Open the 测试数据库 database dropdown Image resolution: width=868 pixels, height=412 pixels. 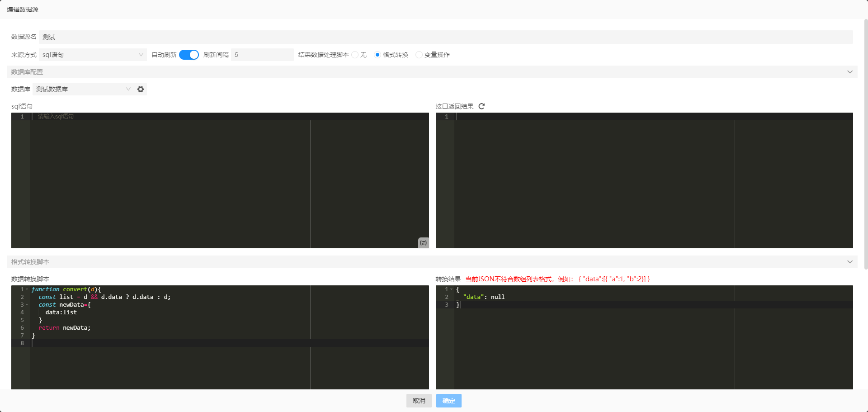click(83, 89)
